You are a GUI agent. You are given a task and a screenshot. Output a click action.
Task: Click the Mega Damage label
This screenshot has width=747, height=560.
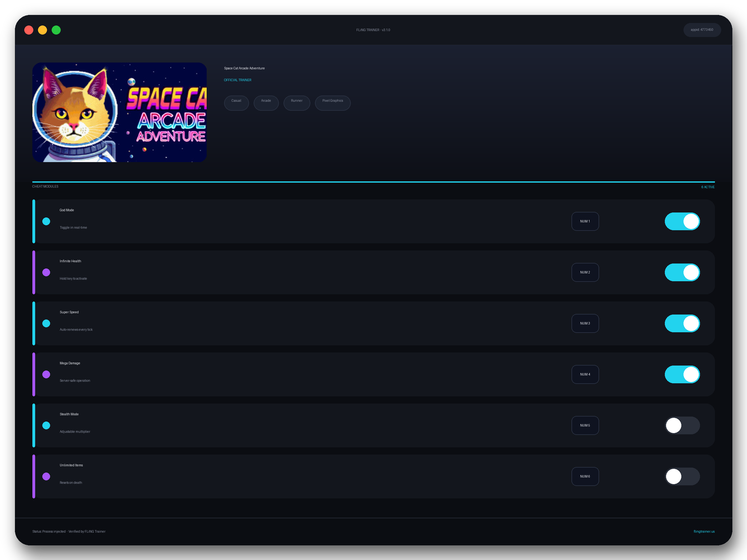coord(70,363)
